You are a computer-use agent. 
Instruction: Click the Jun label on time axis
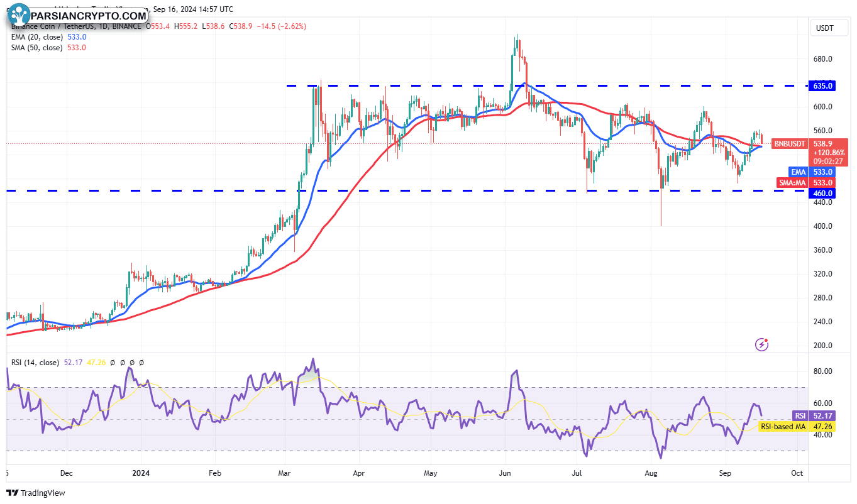point(506,473)
